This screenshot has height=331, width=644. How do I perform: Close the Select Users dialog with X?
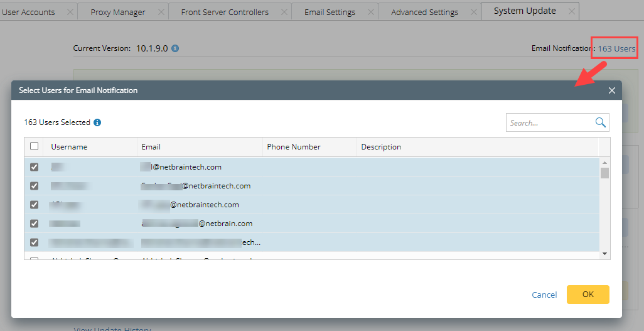click(x=612, y=90)
